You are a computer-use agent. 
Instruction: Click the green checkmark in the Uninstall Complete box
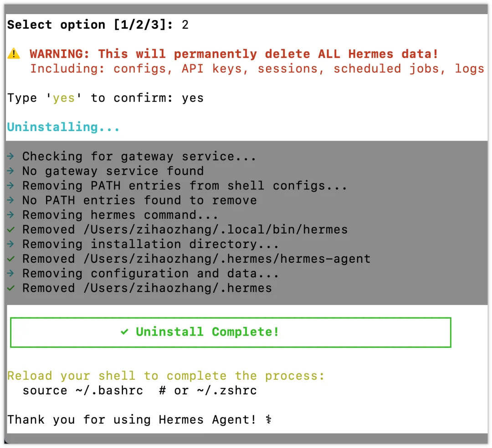point(125,332)
